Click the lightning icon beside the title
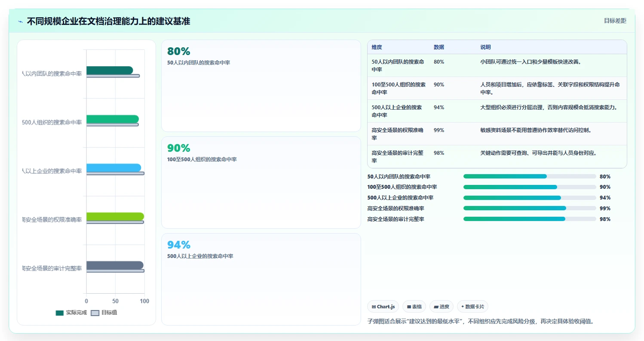This screenshot has height=341, width=644. (x=20, y=22)
